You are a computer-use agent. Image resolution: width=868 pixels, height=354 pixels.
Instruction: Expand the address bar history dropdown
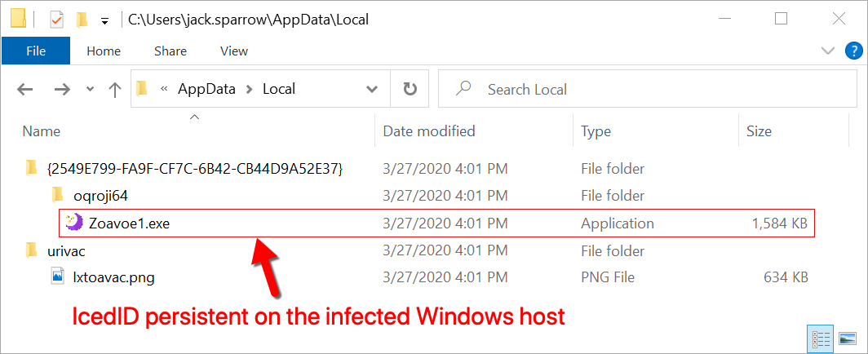(x=373, y=88)
